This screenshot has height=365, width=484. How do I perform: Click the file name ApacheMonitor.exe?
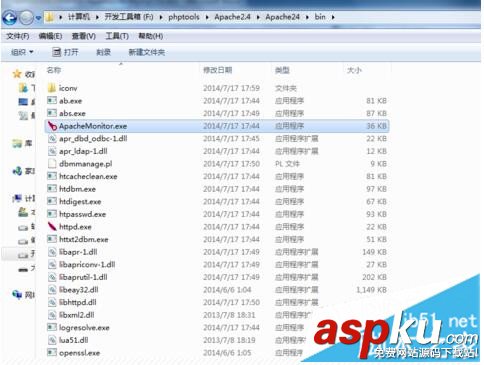click(93, 126)
